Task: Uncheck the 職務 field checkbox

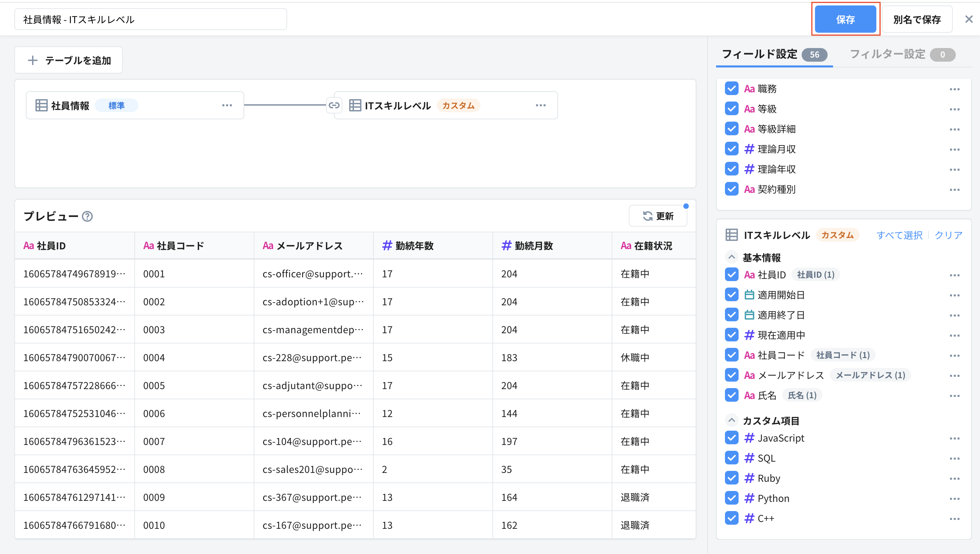Action: [x=731, y=88]
